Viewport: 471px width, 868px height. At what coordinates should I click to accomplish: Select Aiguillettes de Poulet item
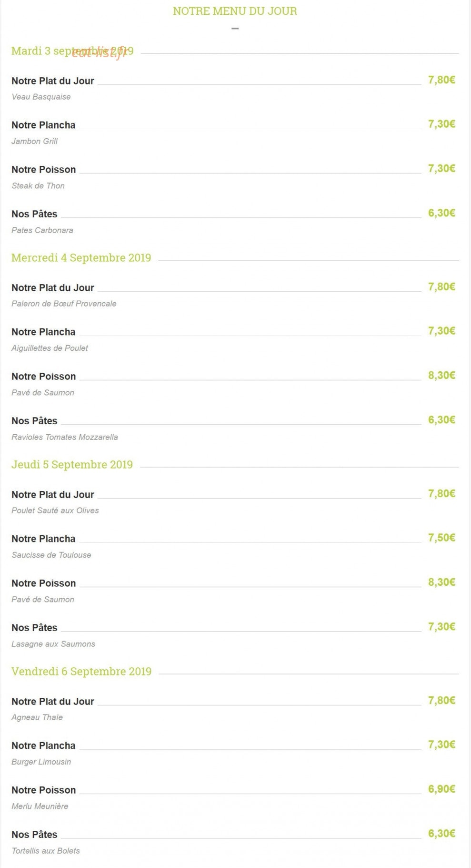coord(50,348)
